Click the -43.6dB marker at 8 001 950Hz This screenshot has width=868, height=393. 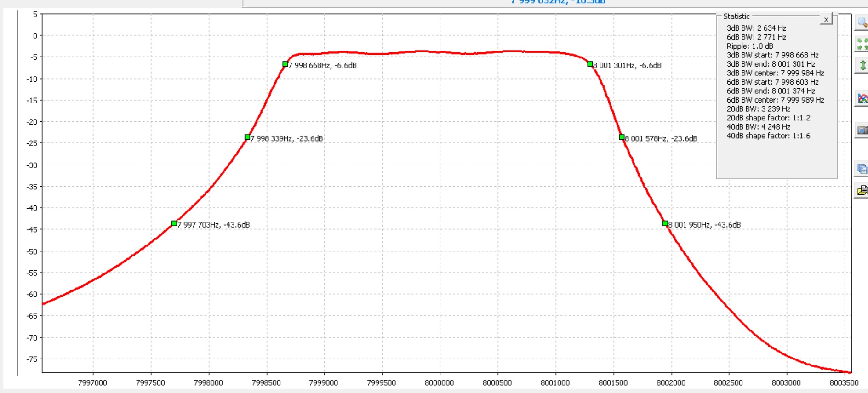tap(665, 223)
